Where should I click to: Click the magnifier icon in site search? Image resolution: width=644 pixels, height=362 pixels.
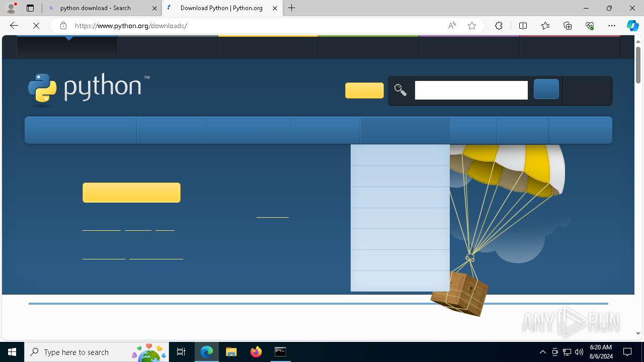click(400, 90)
